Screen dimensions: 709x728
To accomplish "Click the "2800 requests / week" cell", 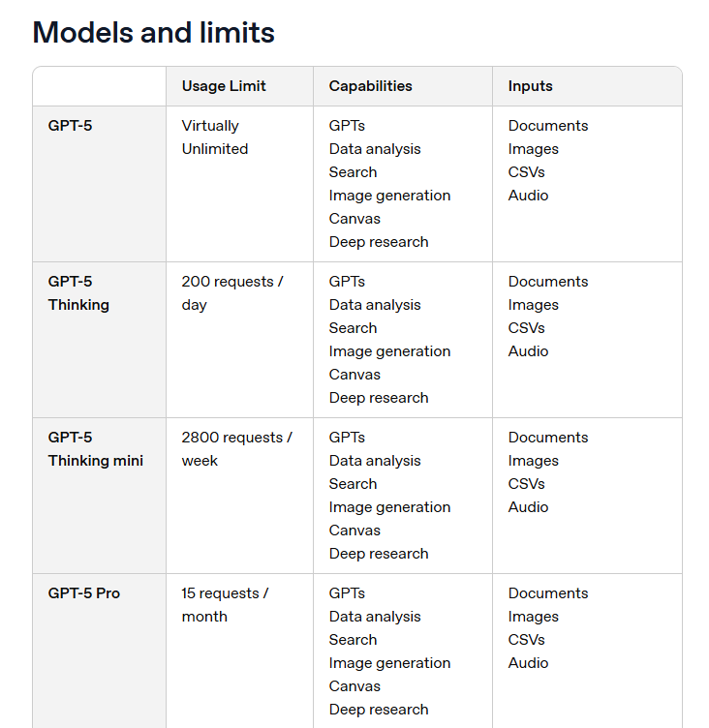I will (236, 449).
